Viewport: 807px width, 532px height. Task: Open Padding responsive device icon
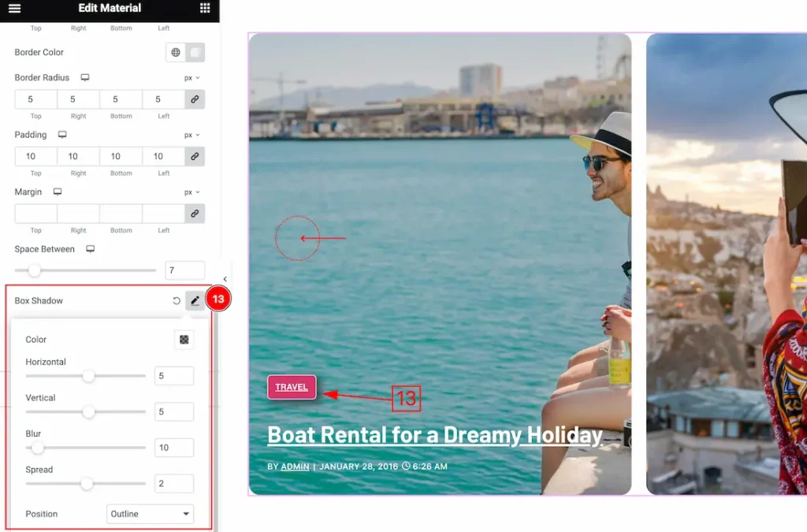click(62, 135)
